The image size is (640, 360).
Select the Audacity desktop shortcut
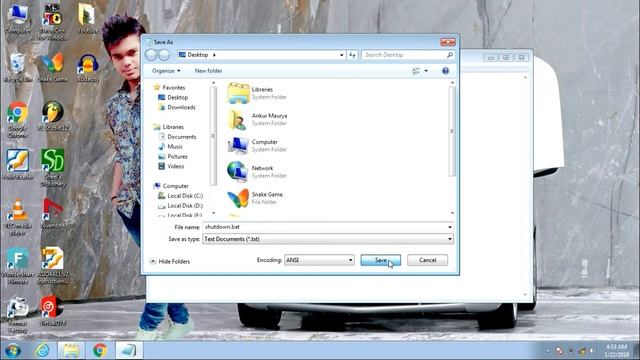pyautogui.click(x=87, y=68)
